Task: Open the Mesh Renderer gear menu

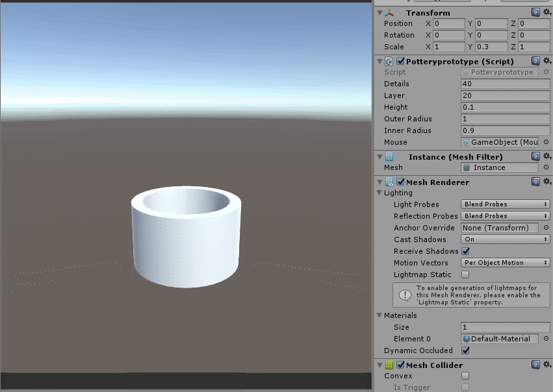Action: (547, 182)
